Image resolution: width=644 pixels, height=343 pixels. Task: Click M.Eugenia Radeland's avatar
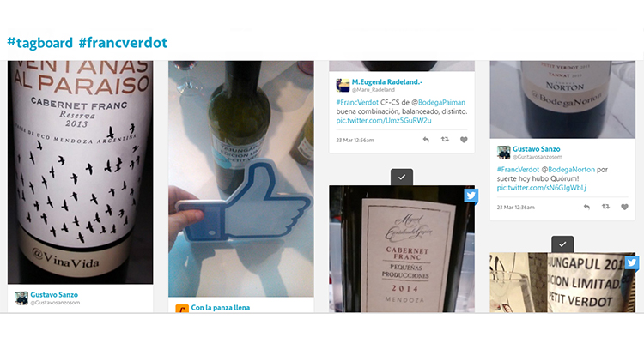pos(343,86)
